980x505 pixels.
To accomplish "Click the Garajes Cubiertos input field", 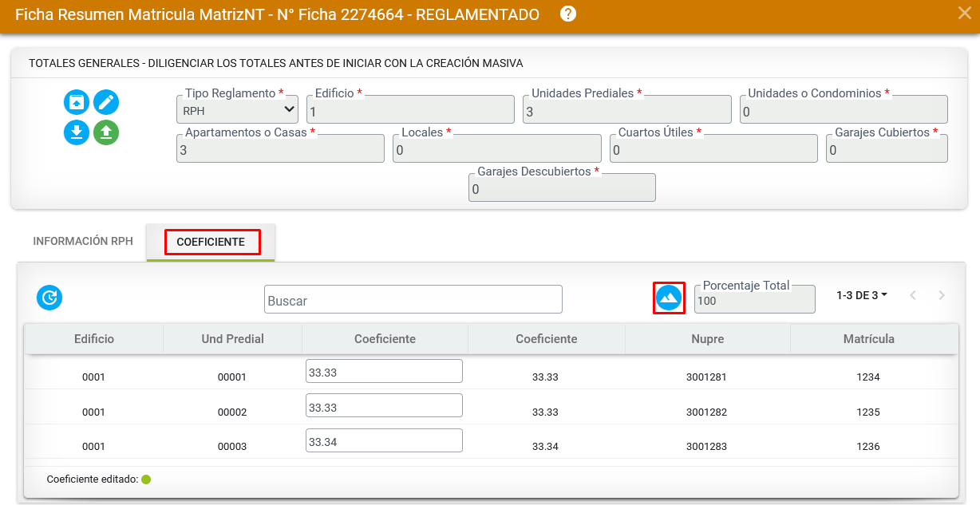I will (887, 148).
